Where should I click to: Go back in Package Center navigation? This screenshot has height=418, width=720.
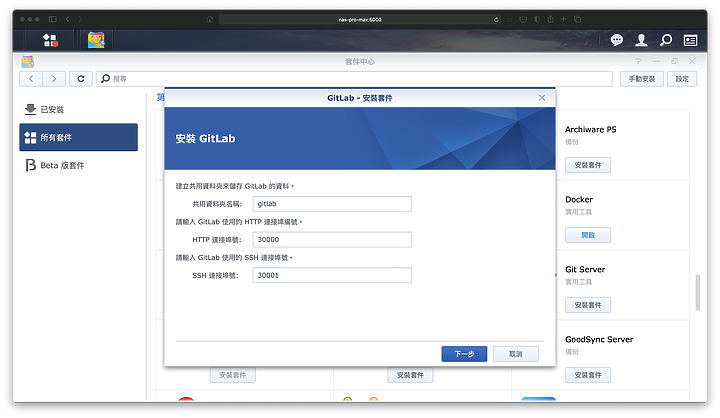(31, 79)
